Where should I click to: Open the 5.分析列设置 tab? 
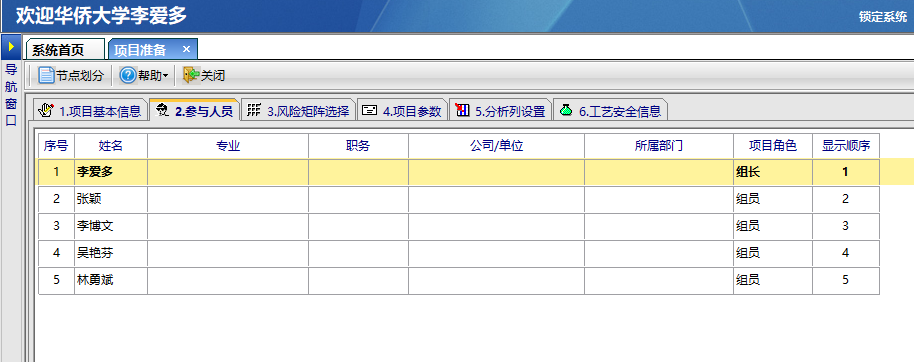tap(500, 111)
